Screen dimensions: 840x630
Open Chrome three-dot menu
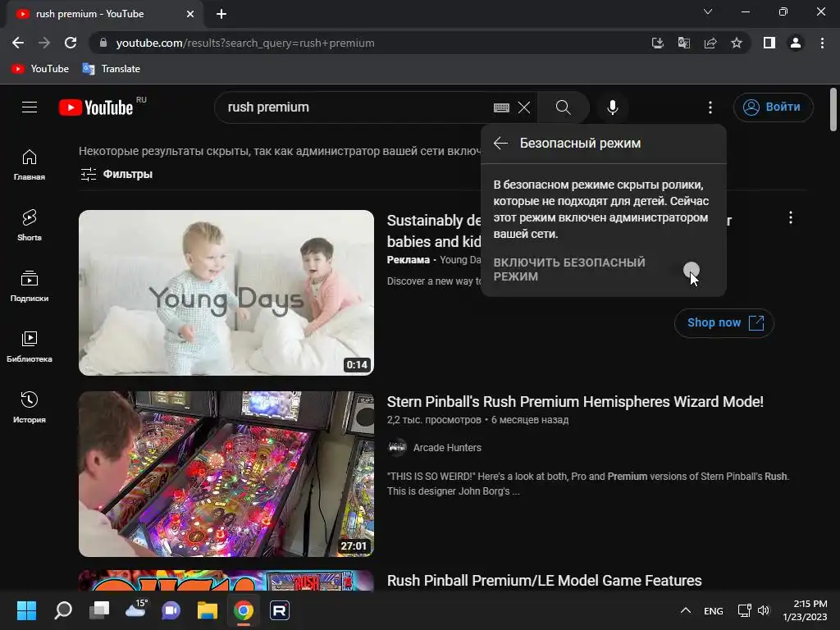822,43
